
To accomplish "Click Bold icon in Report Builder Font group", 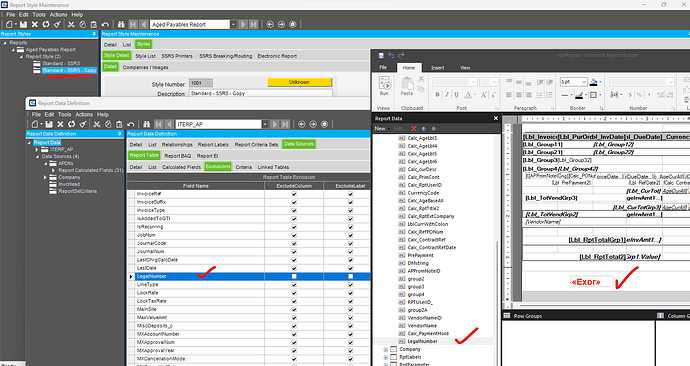I will (437, 95).
